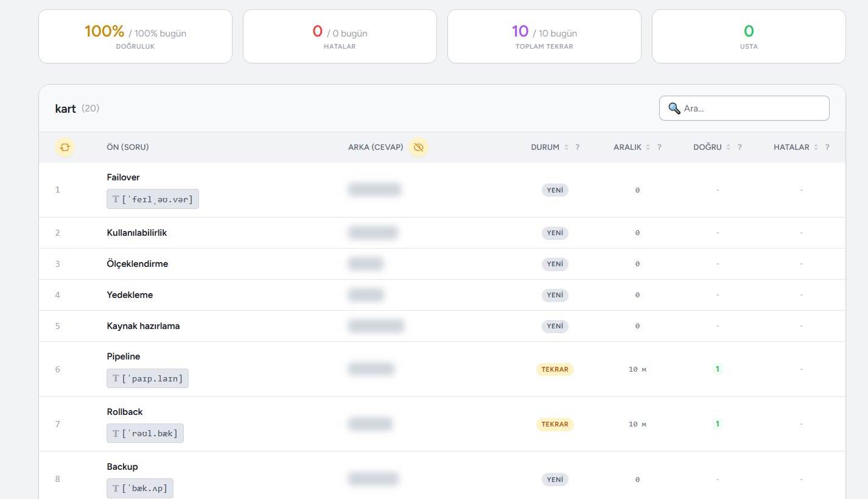Select the DOĞRULUK stats card
The width and height of the screenshot is (868, 499).
[135, 36]
